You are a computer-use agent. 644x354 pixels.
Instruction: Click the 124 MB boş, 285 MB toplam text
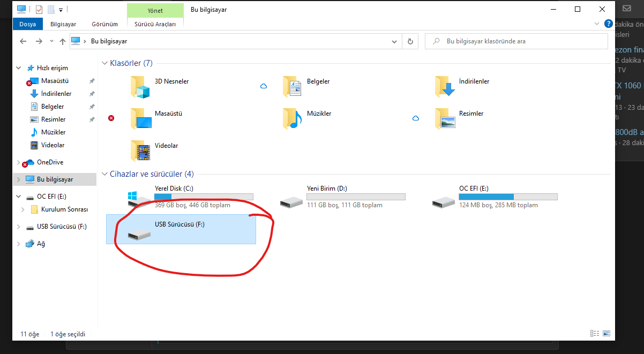coord(498,205)
